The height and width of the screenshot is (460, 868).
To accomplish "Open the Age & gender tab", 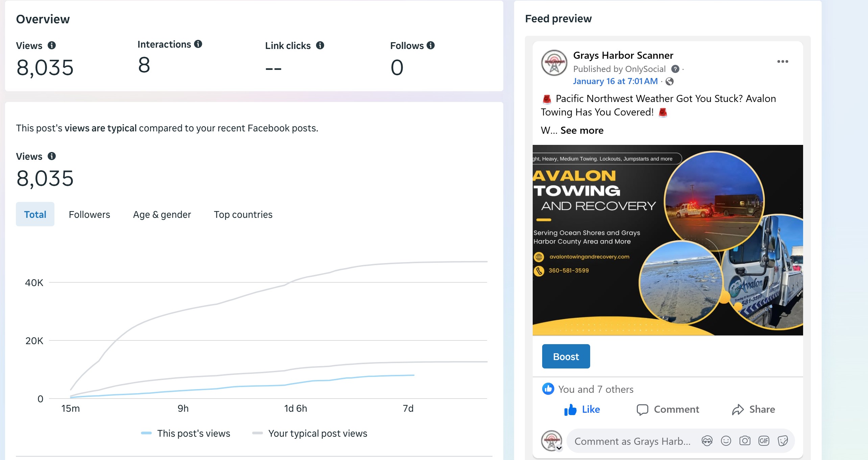I will click(x=162, y=214).
